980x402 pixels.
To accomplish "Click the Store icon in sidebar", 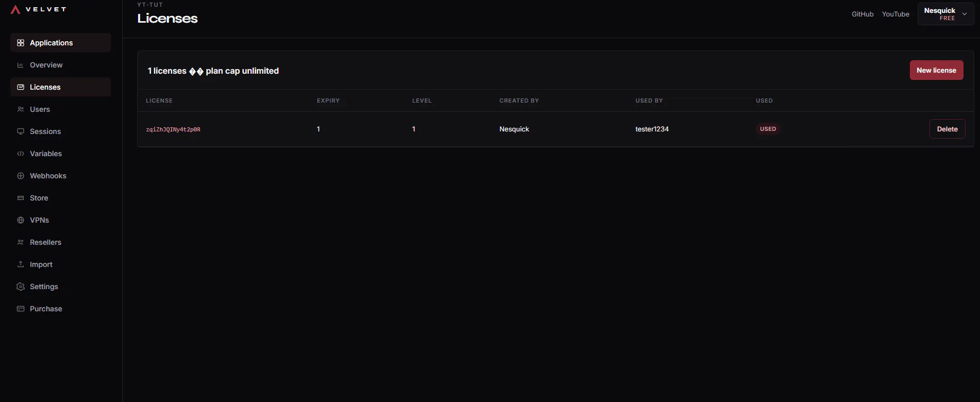I will point(21,198).
